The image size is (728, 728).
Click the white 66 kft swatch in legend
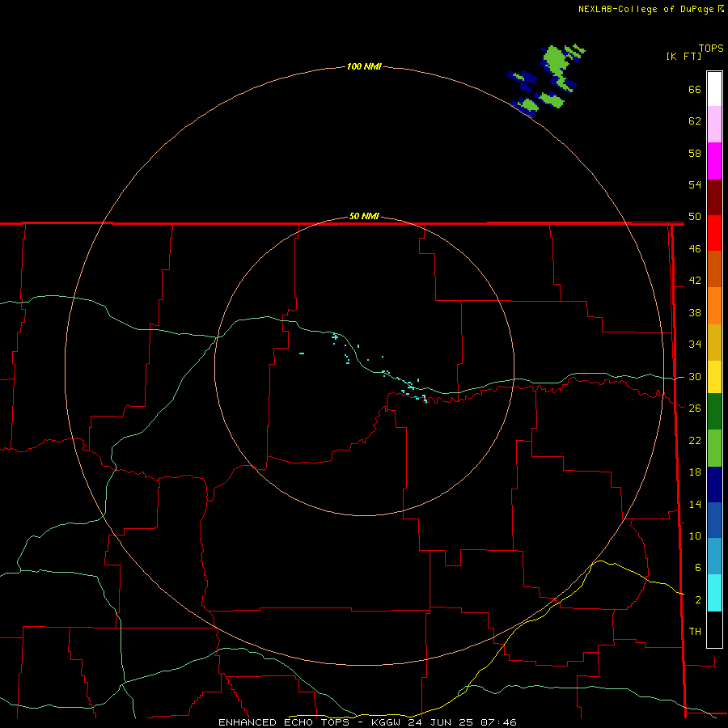[x=714, y=89]
